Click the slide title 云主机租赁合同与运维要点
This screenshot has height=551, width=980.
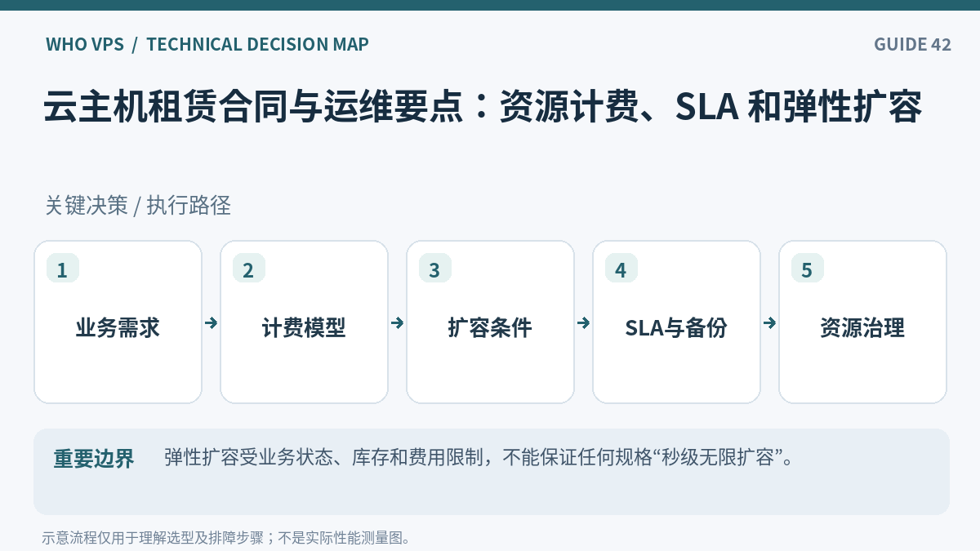tap(483, 107)
